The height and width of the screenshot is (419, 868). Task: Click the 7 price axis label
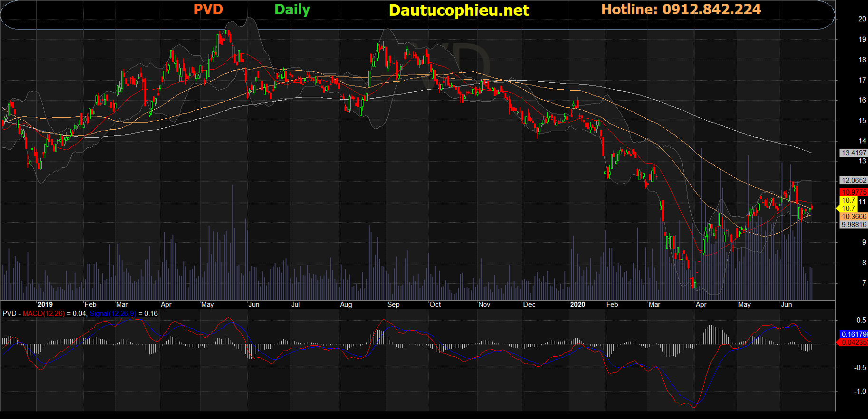(x=864, y=283)
